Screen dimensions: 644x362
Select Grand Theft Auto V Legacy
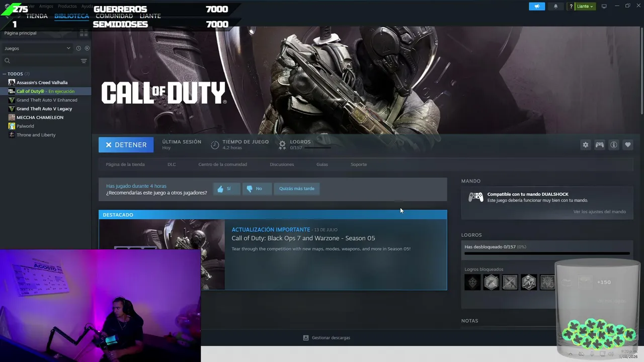pos(44,109)
